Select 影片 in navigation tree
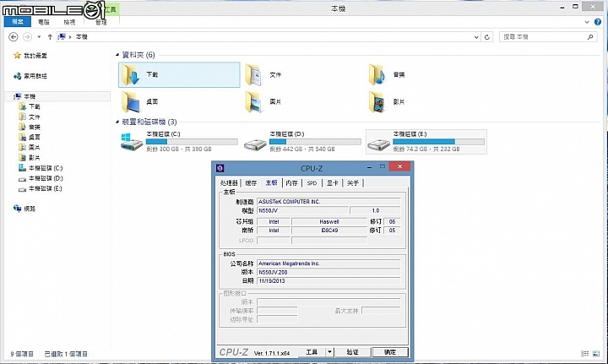 34,157
